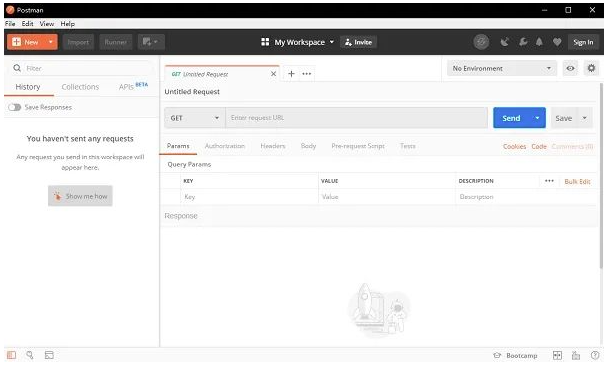Open the help question mark icon
Viewport: 607px width, 368px height.
pos(595,356)
